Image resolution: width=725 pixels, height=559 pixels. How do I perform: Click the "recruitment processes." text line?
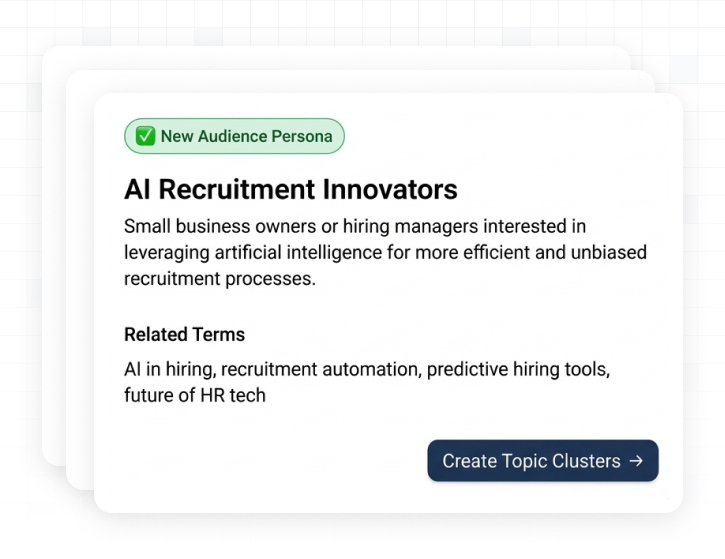pyautogui.click(x=220, y=279)
